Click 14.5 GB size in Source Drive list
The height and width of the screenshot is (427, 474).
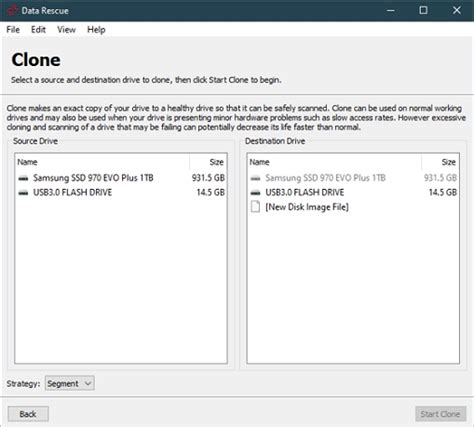click(210, 193)
